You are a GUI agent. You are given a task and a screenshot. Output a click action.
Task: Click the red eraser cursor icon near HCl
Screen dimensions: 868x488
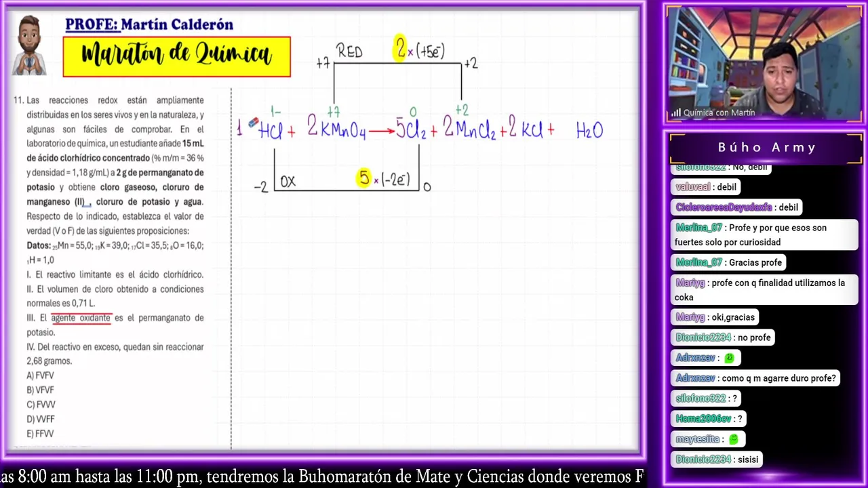coord(253,123)
